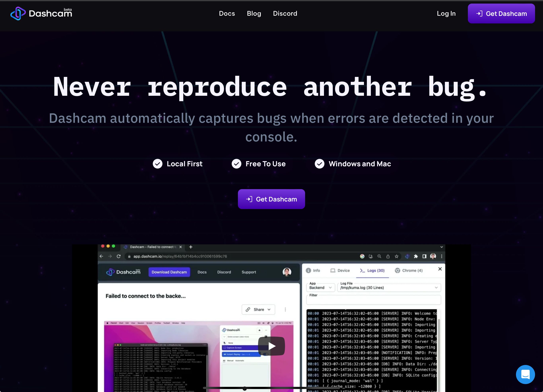The width and height of the screenshot is (543, 392).
Task: Click the Google icon inside the address bar
Action: click(x=362, y=256)
